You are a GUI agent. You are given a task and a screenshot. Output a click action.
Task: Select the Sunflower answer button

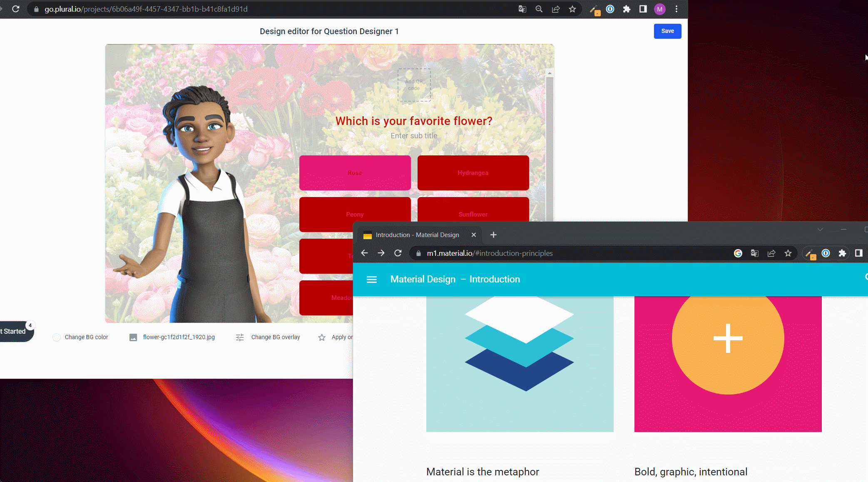[x=473, y=210]
